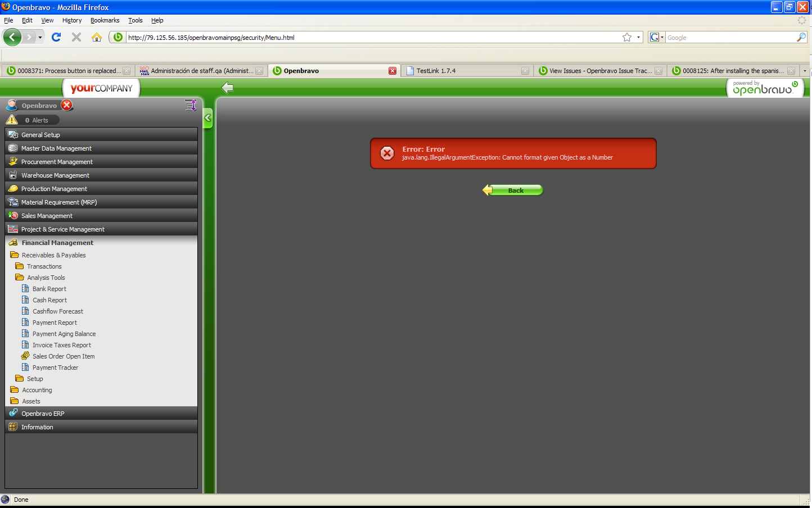The width and height of the screenshot is (812, 508).
Task: Open the Invoice Taxes Report
Action: pos(62,345)
